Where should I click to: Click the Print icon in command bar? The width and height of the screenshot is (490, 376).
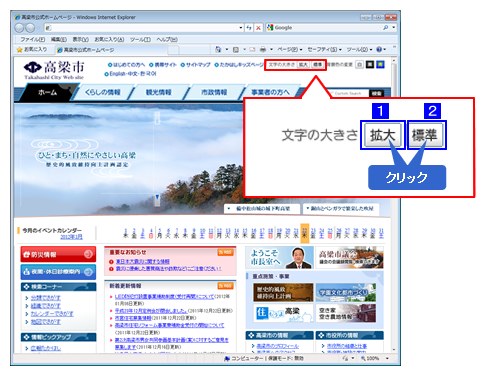(x=263, y=50)
